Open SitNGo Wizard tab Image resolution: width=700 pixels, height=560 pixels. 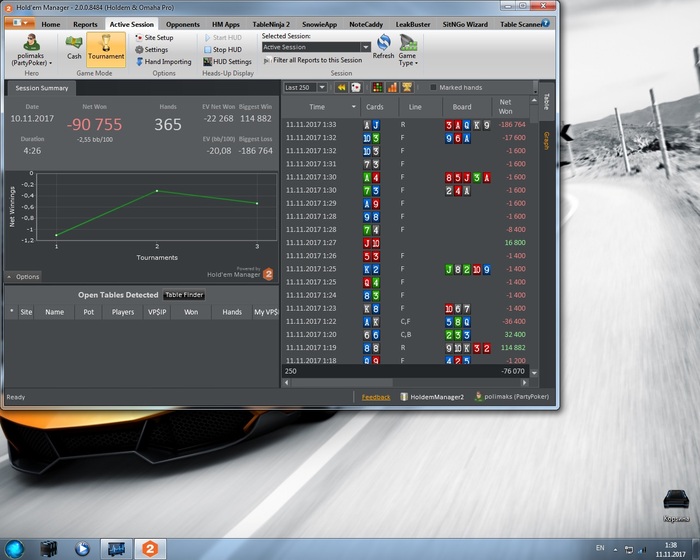(x=465, y=24)
